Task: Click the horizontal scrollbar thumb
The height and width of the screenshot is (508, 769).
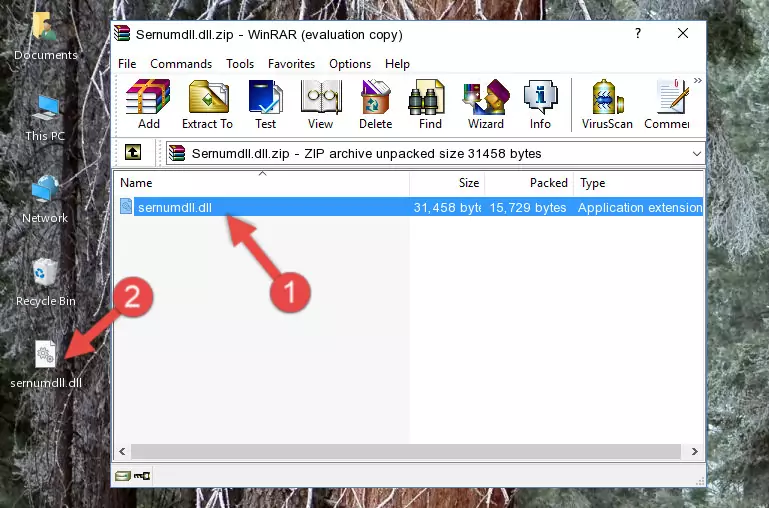Action: coord(406,451)
